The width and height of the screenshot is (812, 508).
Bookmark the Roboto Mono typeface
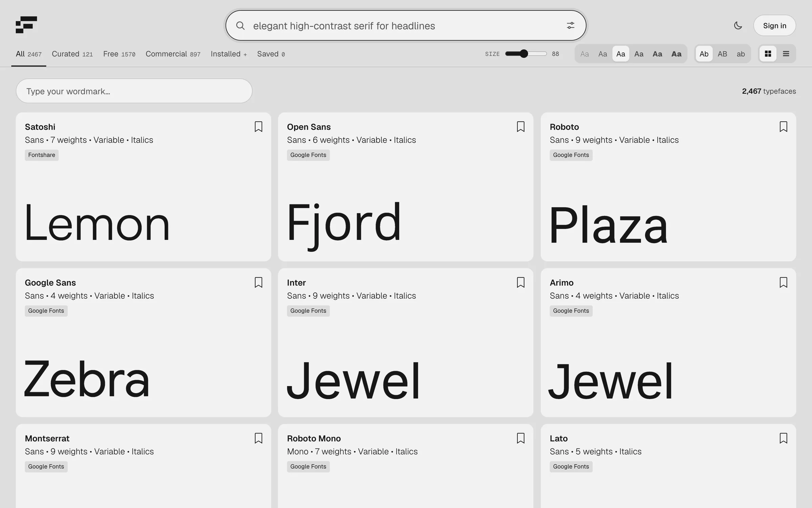[x=521, y=438]
